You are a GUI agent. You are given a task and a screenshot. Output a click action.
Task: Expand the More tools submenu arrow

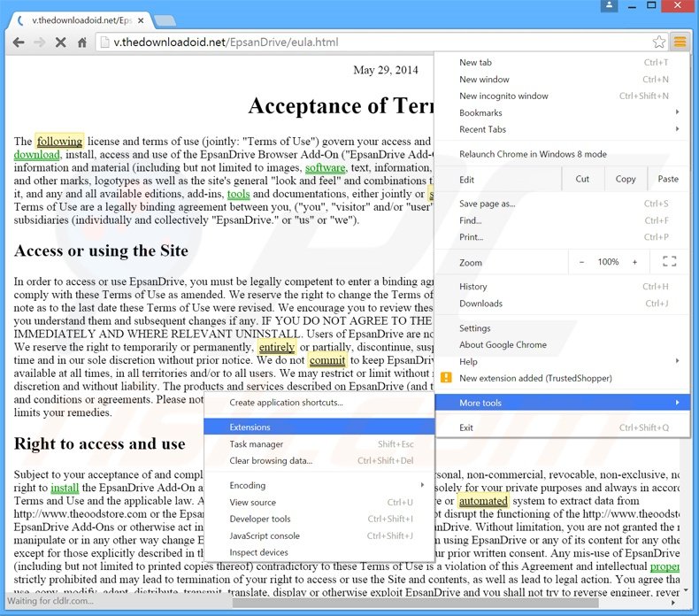677,403
